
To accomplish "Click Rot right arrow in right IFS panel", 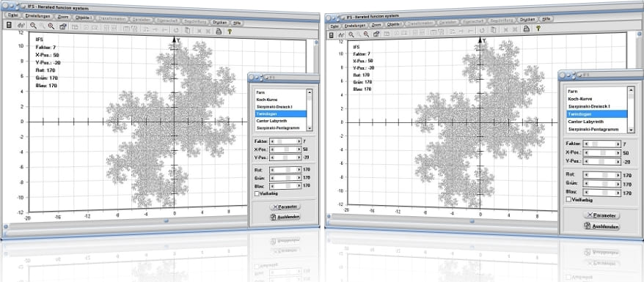I will [618, 175].
